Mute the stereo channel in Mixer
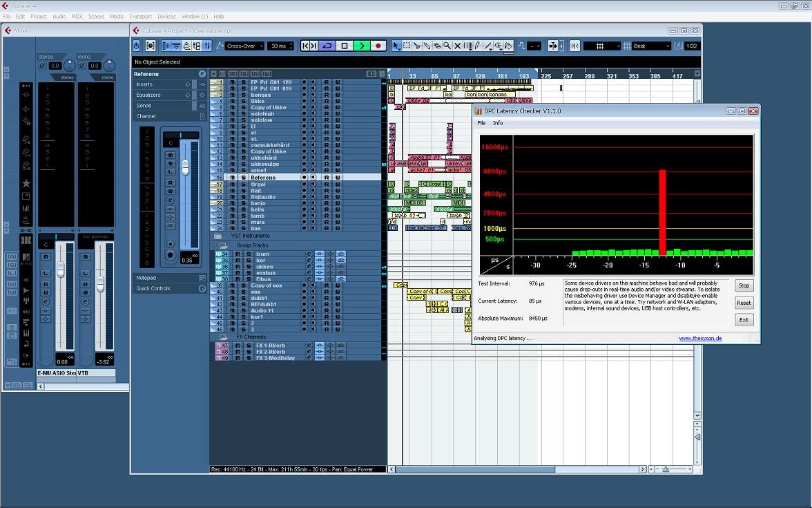The width and height of the screenshot is (812, 508). click(x=46, y=256)
